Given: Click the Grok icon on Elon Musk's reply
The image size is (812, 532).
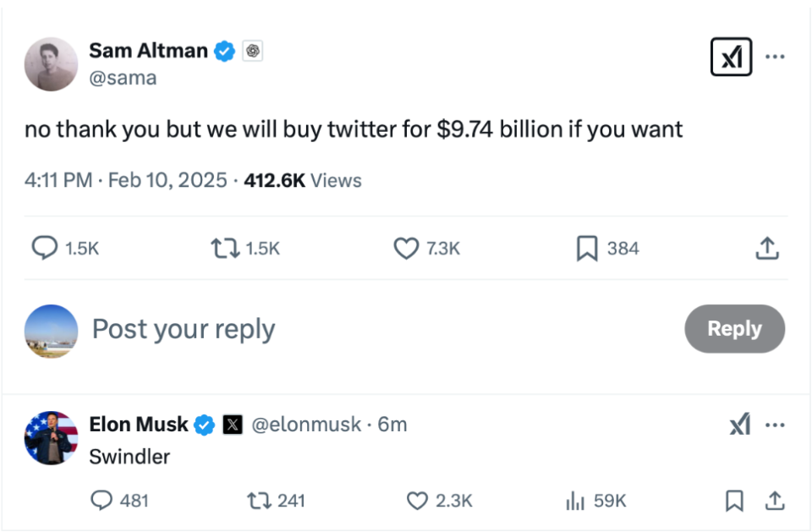Looking at the screenshot, I should [x=739, y=425].
